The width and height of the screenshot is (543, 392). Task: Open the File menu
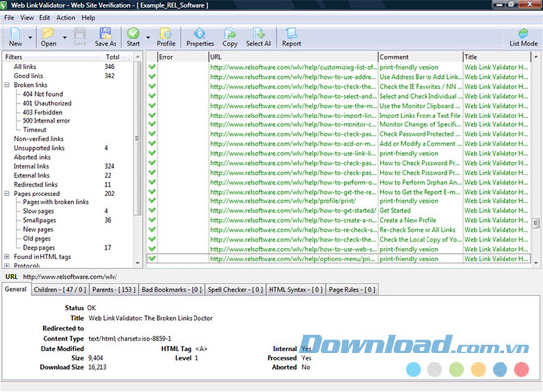pos(9,18)
